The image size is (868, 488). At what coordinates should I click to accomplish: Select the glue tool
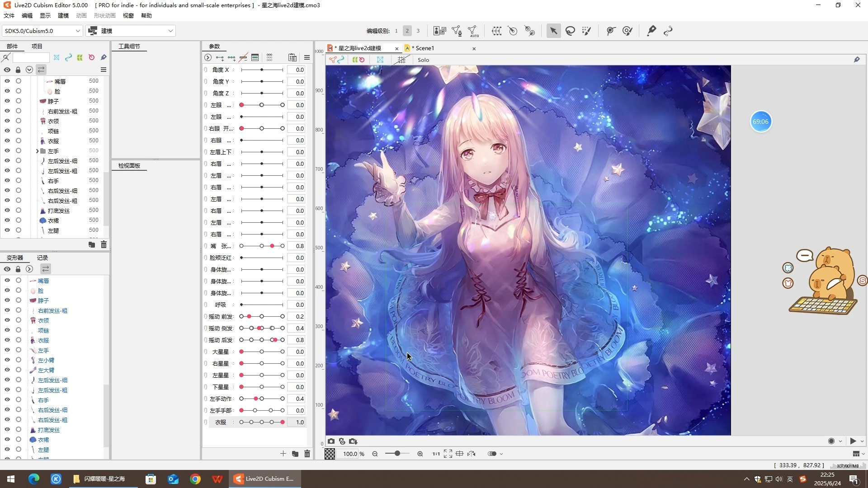(x=651, y=31)
